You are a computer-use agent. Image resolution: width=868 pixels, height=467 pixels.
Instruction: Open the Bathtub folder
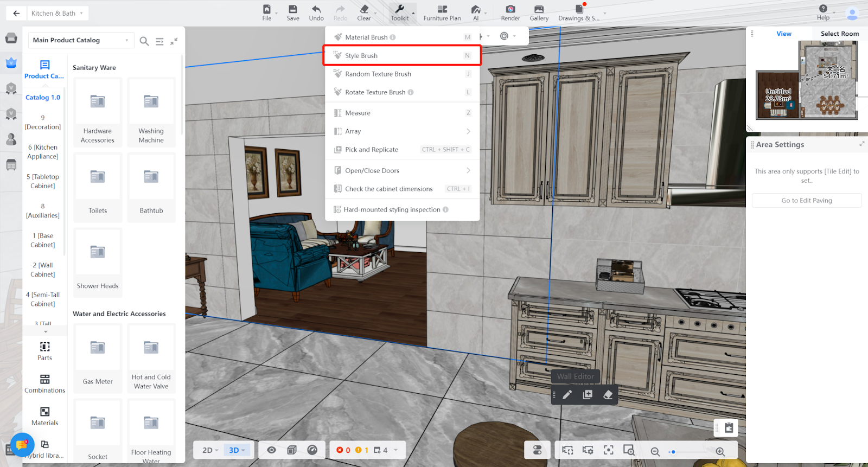tap(151, 187)
